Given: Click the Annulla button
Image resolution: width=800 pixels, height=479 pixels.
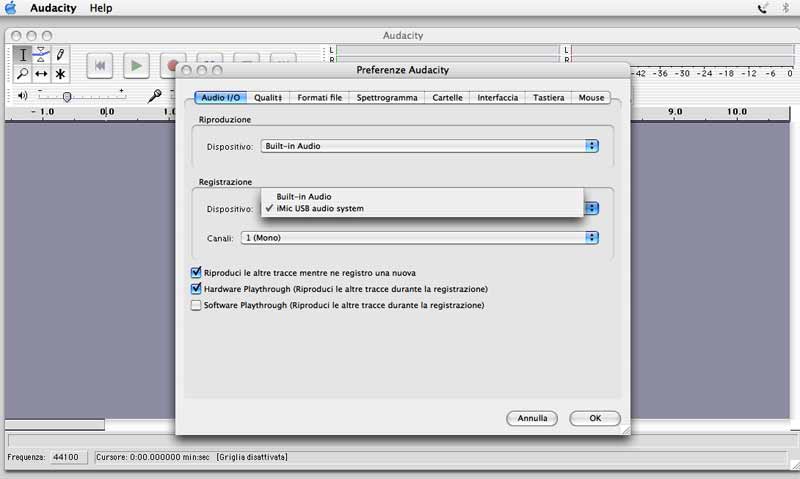Looking at the screenshot, I should pyautogui.click(x=532, y=418).
